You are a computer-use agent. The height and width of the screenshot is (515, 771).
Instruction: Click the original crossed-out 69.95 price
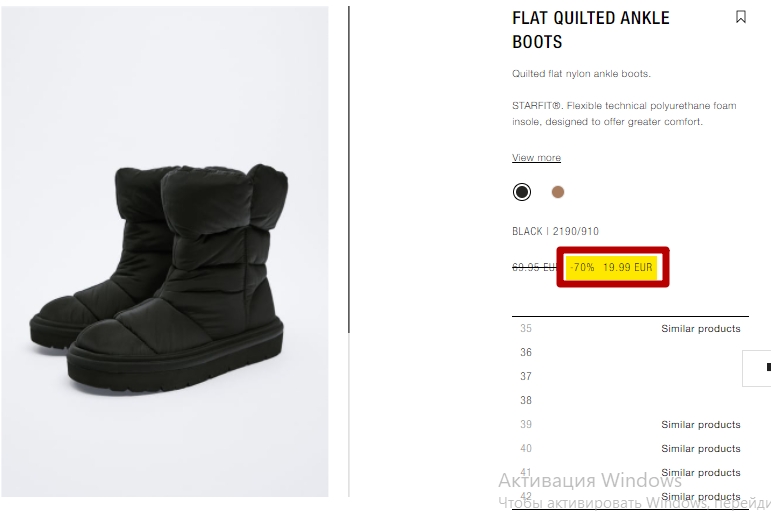[x=534, y=267]
